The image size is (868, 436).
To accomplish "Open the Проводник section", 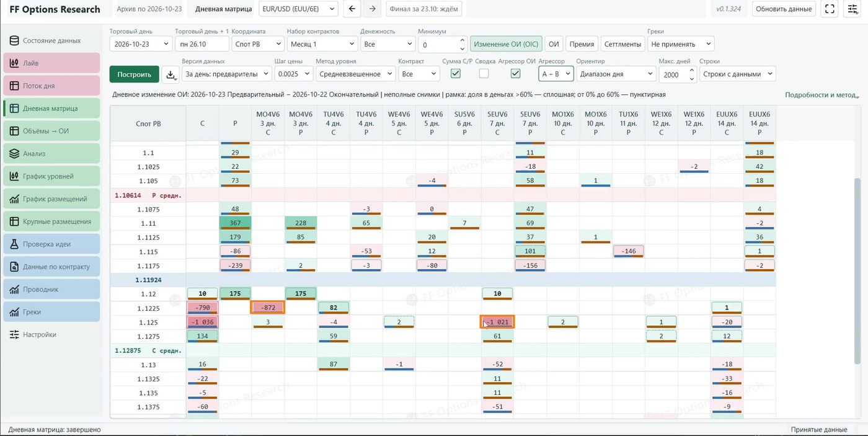I will point(51,289).
